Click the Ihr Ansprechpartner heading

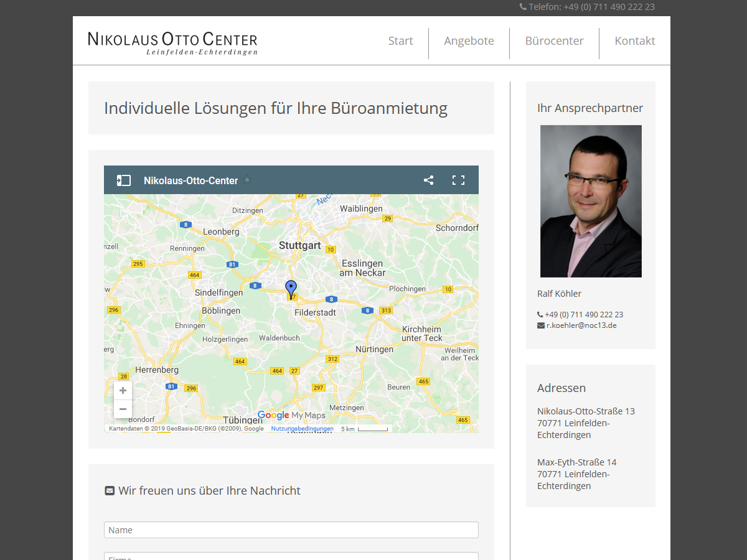(x=590, y=108)
